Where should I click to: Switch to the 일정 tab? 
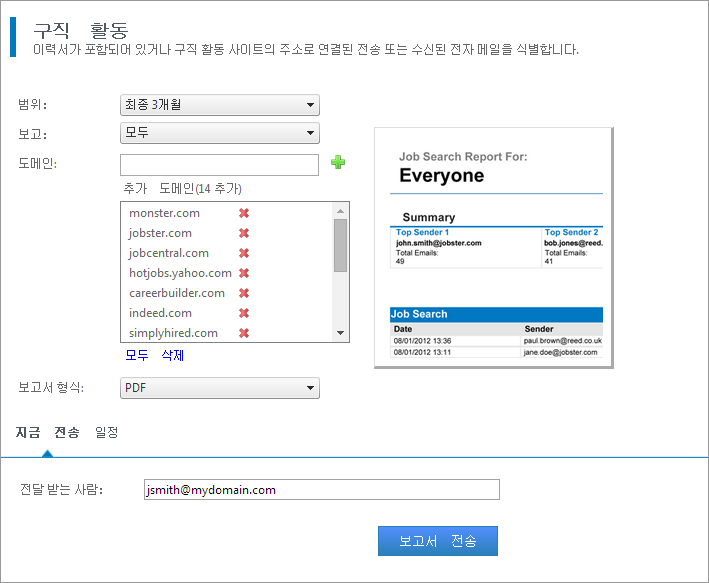point(106,432)
